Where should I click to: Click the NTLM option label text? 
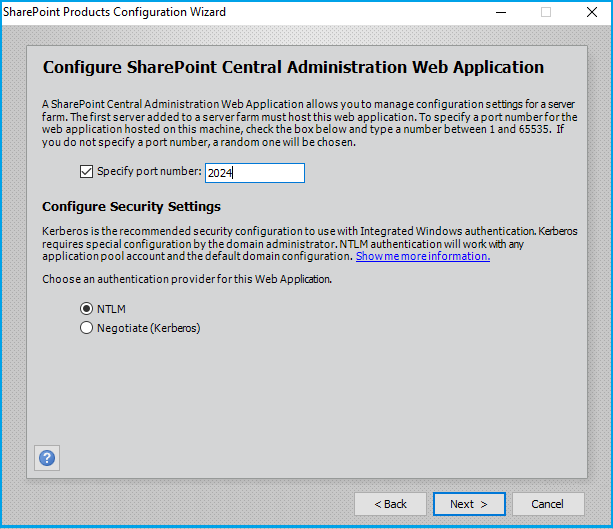(112, 309)
